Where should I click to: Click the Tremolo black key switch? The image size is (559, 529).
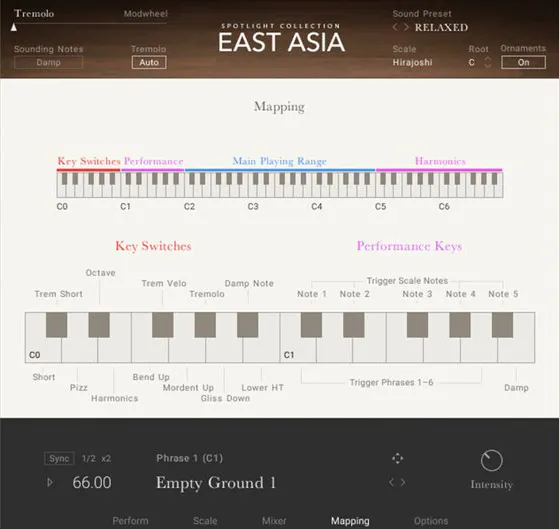[x=205, y=325]
